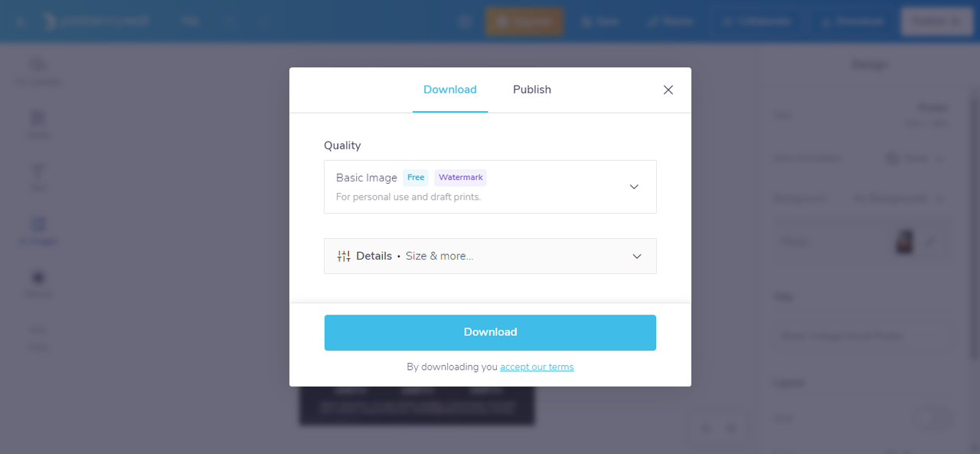Click the orange Upgrade button in top bar
Screen dimensions: 980x454
[524, 21]
